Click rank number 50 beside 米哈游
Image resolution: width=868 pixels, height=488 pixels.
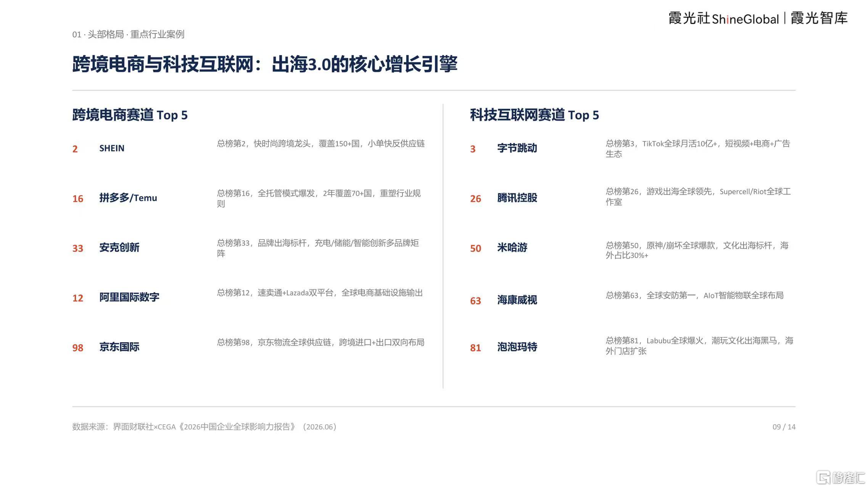(x=475, y=248)
